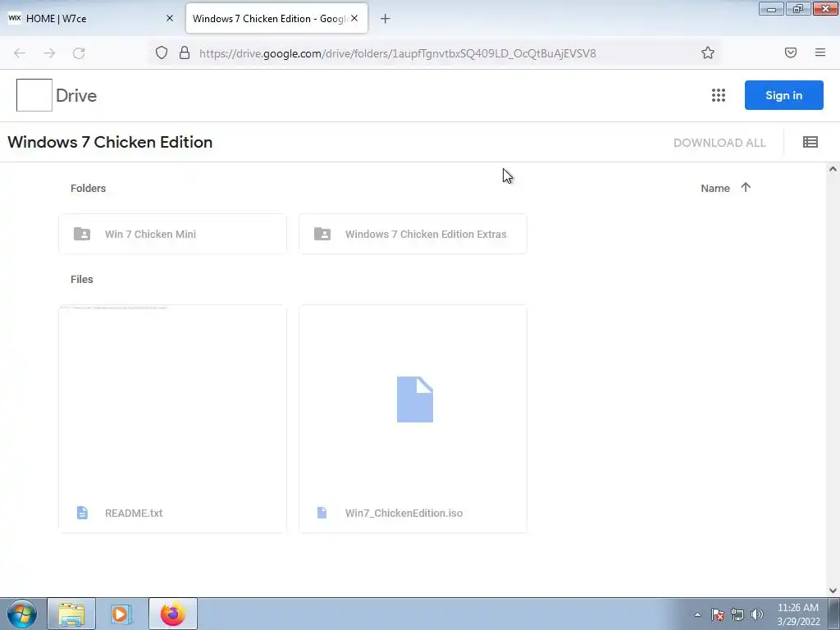Reload the current page
Viewport: 840px width, 630px height.
tap(79, 53)
